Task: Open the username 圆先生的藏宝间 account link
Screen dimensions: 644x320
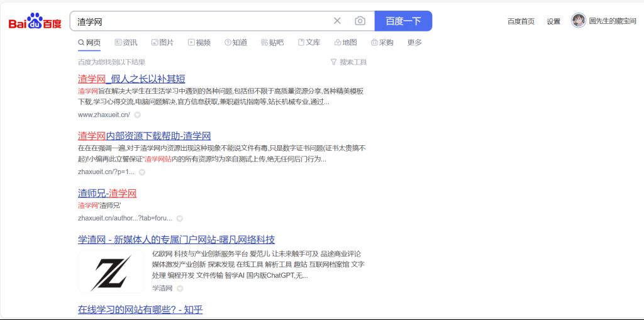Action: 613,21
